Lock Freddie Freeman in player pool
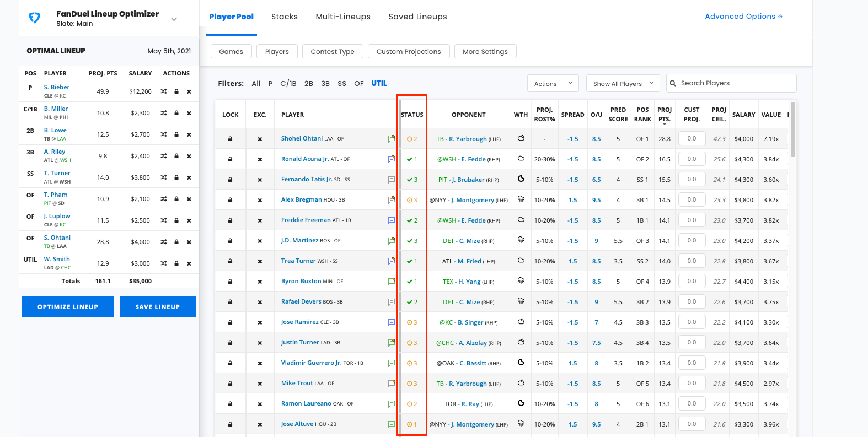868x437 pixels. click(230, 220)
